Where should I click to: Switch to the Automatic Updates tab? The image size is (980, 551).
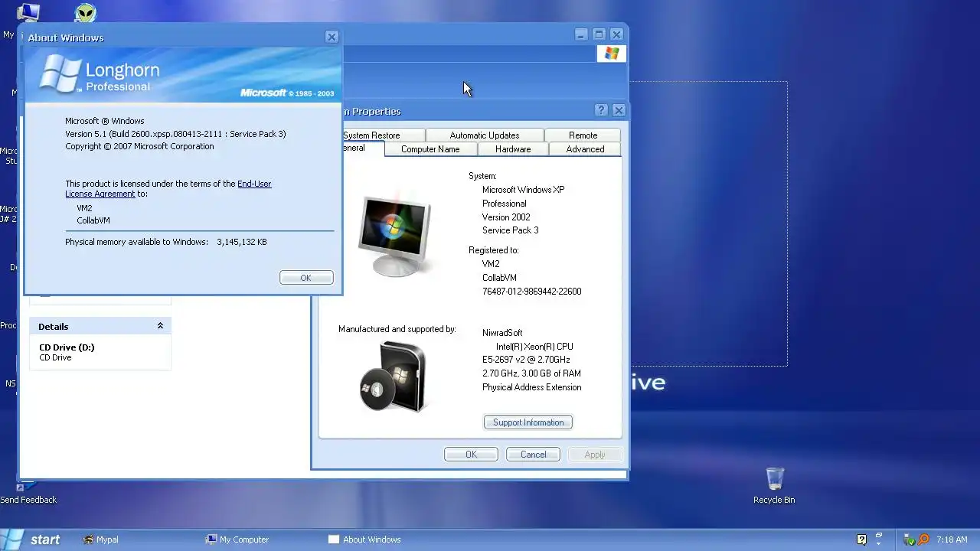[485, 135]
